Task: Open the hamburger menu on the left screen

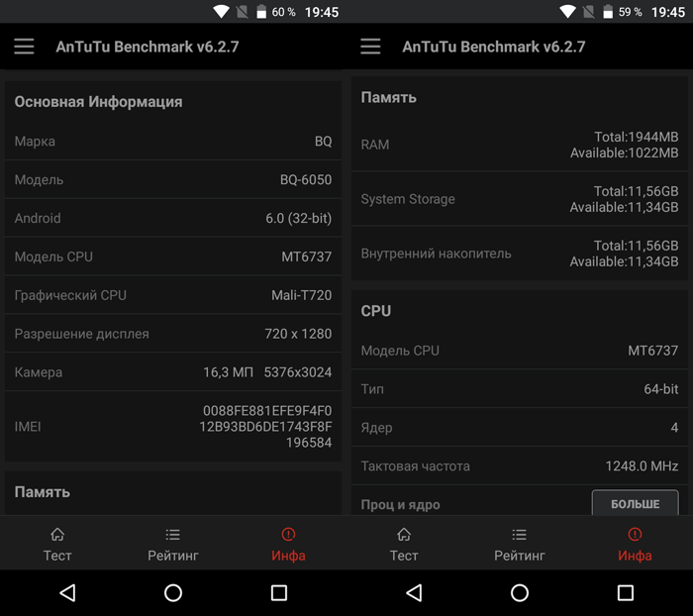Action: 24,47
